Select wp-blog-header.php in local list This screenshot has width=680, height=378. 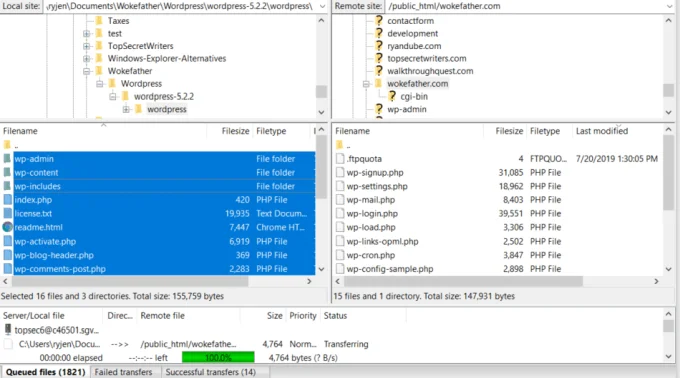tap(159, 255)
